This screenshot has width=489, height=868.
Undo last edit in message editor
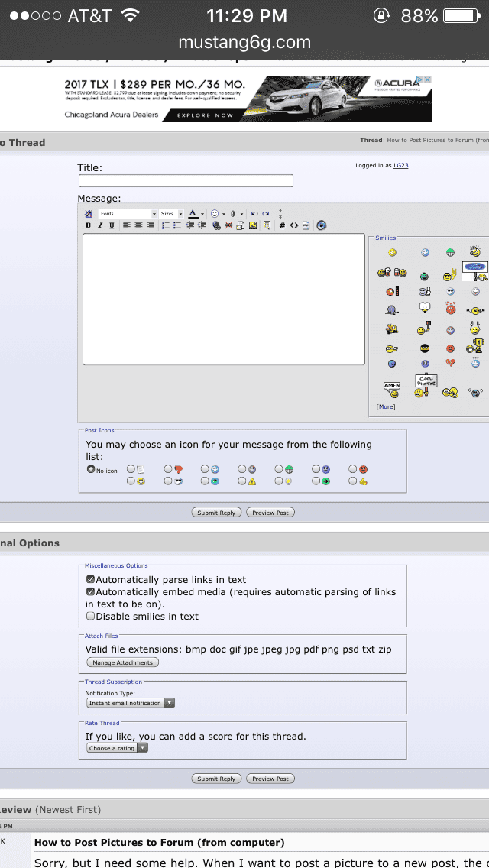pyautogui.click(x=254, y=214)
